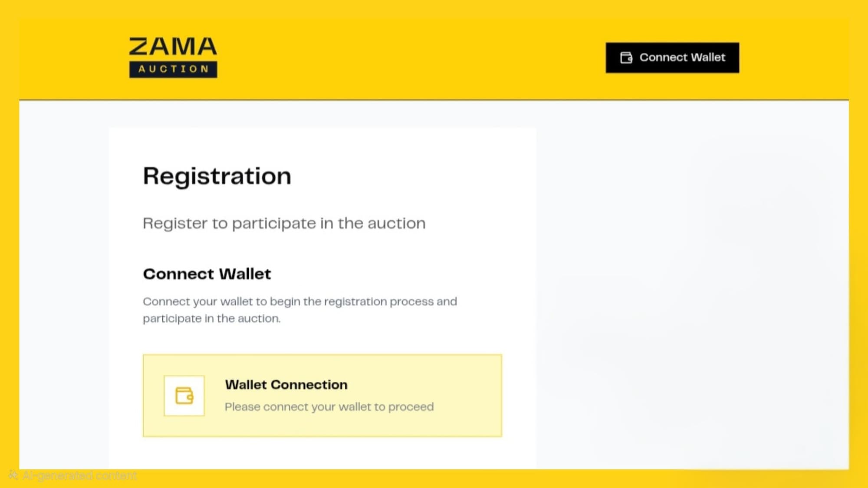
Task: Click "Please connect your wallet to proceed" text
Action: [x=329, y=407]
